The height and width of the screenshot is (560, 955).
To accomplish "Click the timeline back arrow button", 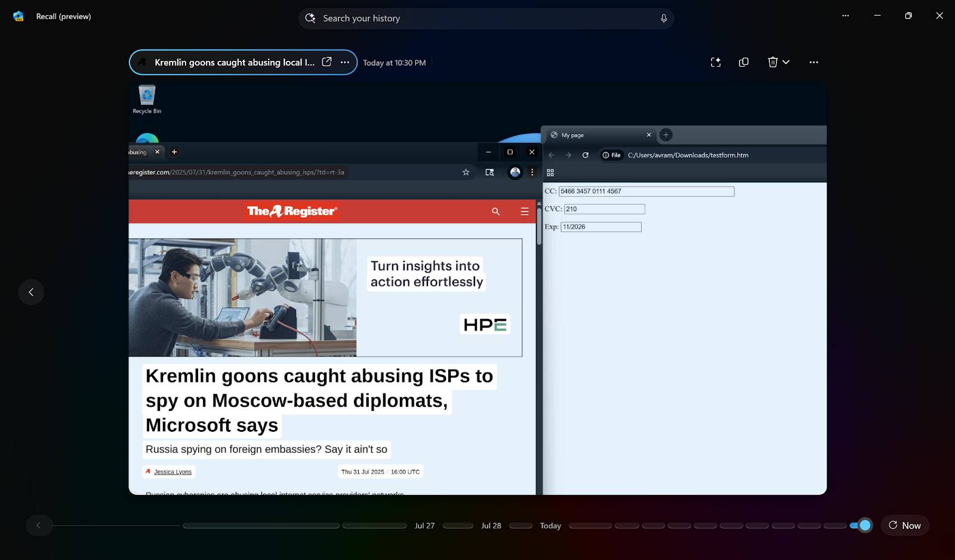I will click(39, 525).
